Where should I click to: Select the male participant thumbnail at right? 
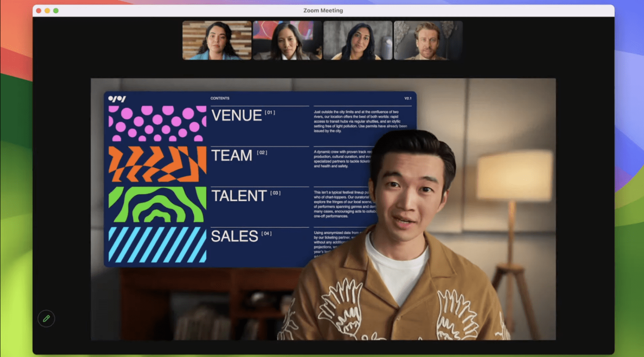[x=428, y=40]
